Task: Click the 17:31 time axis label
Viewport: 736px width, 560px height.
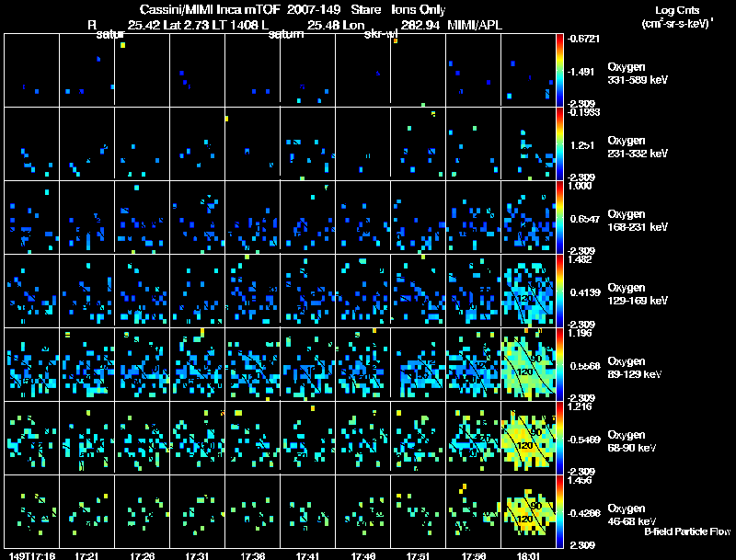Action: (x=197, y=555)
